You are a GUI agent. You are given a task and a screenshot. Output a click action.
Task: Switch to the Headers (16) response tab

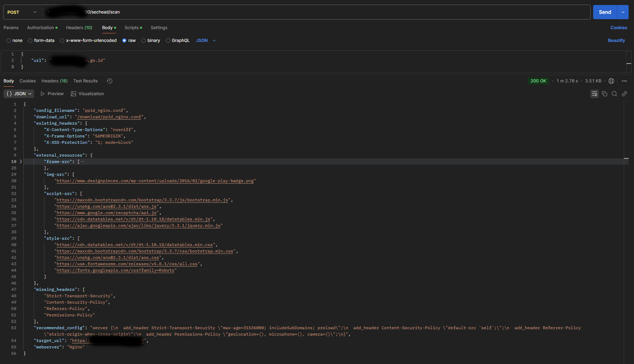(x=54, y=81)
